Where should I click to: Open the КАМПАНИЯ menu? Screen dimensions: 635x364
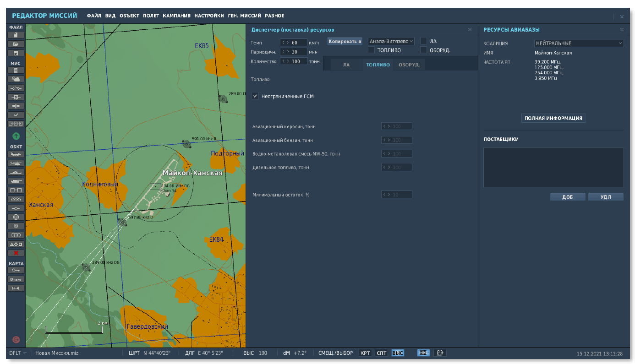pos(176,16)
